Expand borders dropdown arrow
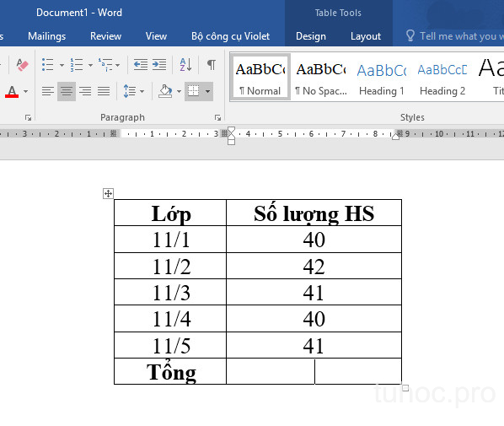The image size is (504, 426). pyautogui.click(x=208, y=92)
